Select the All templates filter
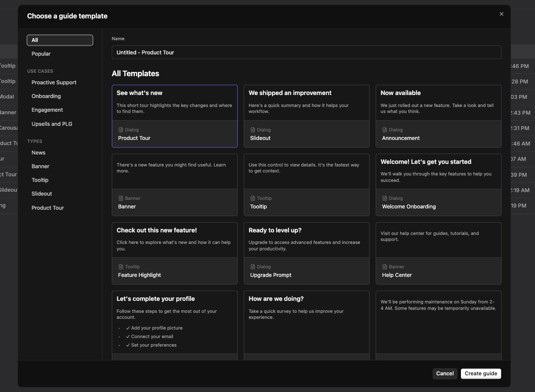 point(60,40)
